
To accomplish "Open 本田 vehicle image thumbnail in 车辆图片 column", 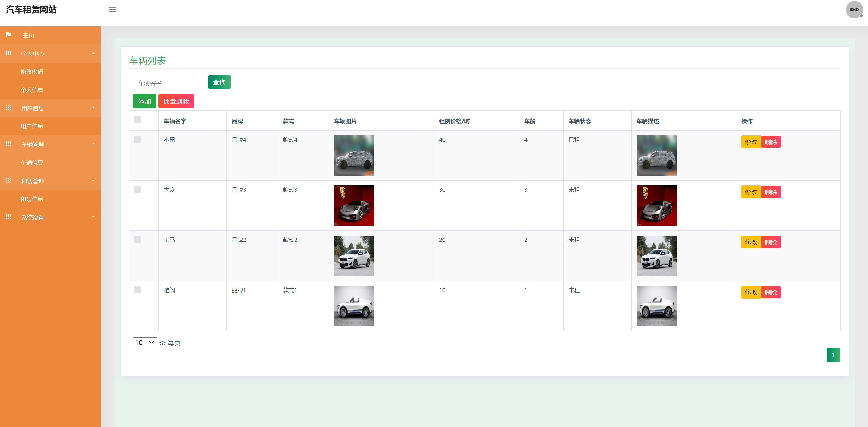I will point(354,156).
